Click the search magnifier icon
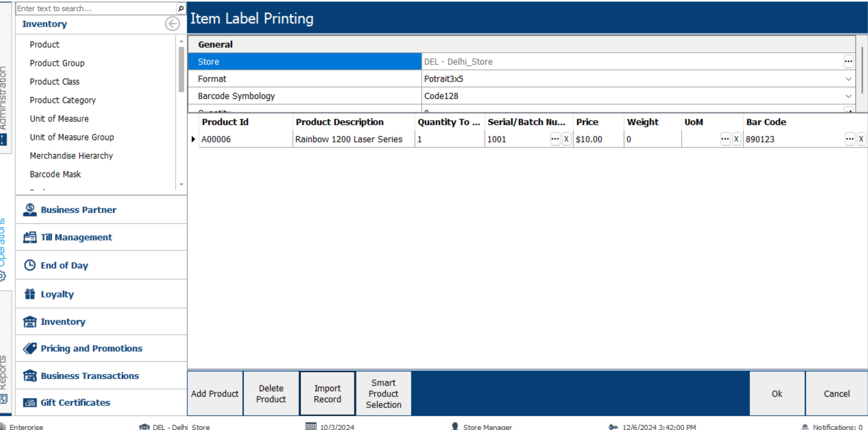The image size is (868, 430). pos(181,8)
